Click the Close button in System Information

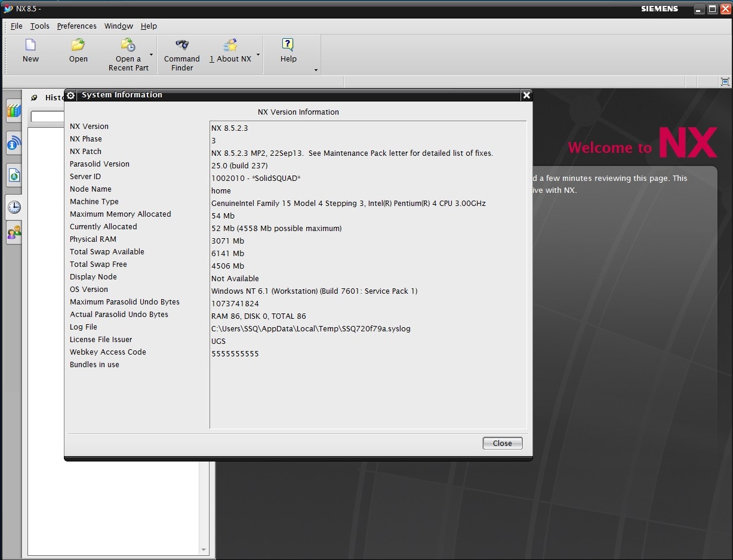tap(503, 443)
